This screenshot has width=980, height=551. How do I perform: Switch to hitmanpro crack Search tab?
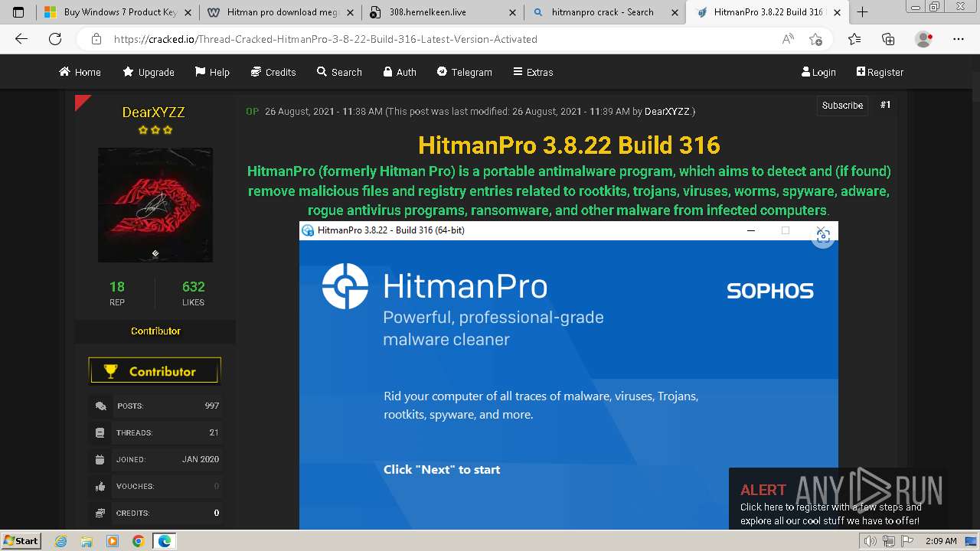605,12
